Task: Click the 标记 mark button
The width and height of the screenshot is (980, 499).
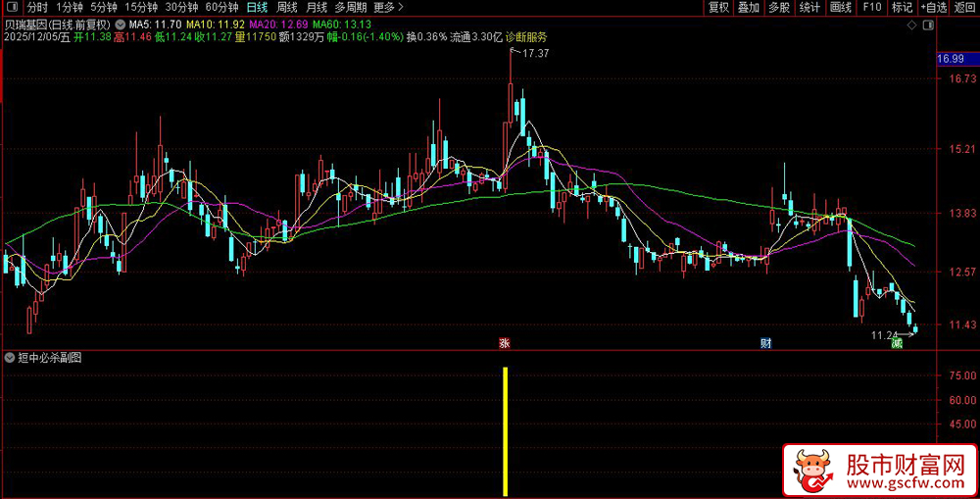Action: pos(902,8)
